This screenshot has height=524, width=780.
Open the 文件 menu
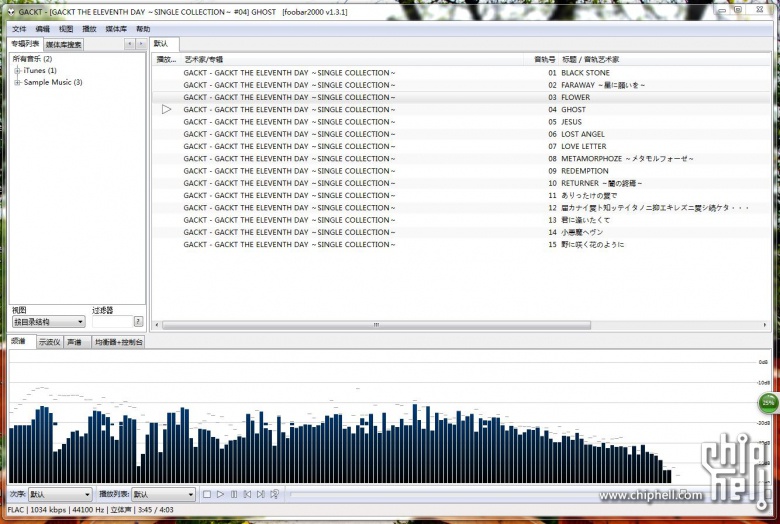(x=19, y=29)
